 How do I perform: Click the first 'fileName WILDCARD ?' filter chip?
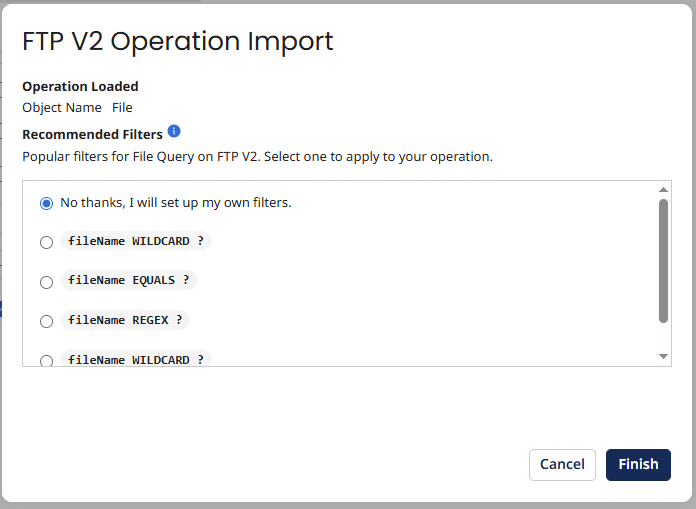(x=136, y=241)
